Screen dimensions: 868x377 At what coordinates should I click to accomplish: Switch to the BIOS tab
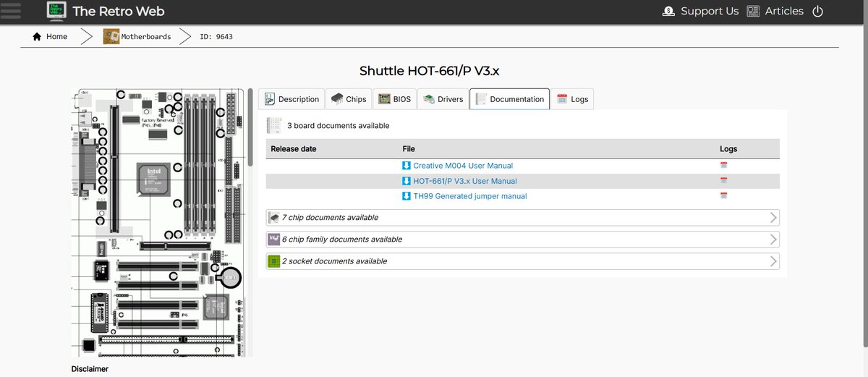tap(394, 99)
